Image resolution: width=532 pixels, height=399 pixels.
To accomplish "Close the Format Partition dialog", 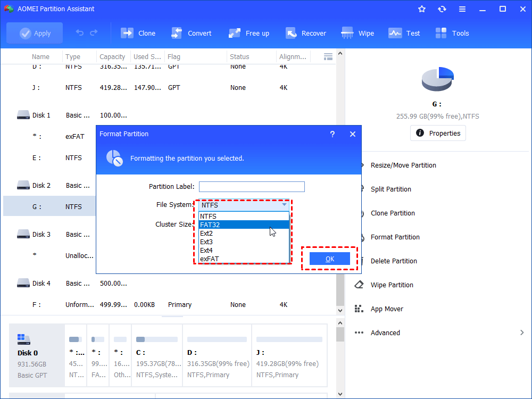I will coord(353,134).
